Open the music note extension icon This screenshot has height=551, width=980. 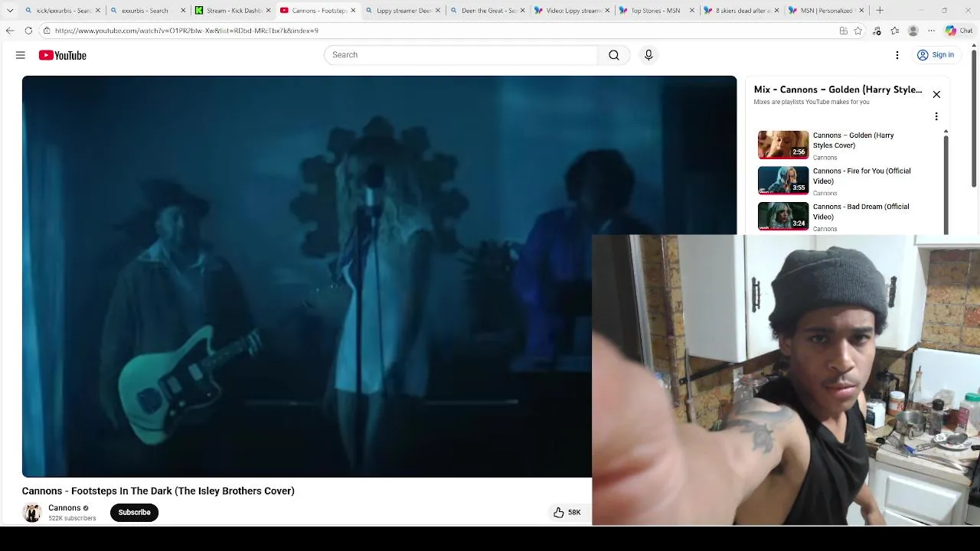[x=877, y=31]
